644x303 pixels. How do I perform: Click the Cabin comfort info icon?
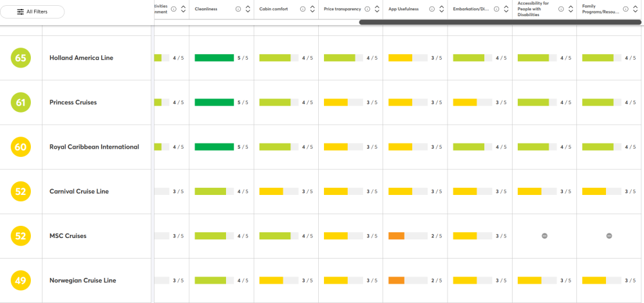303,9
